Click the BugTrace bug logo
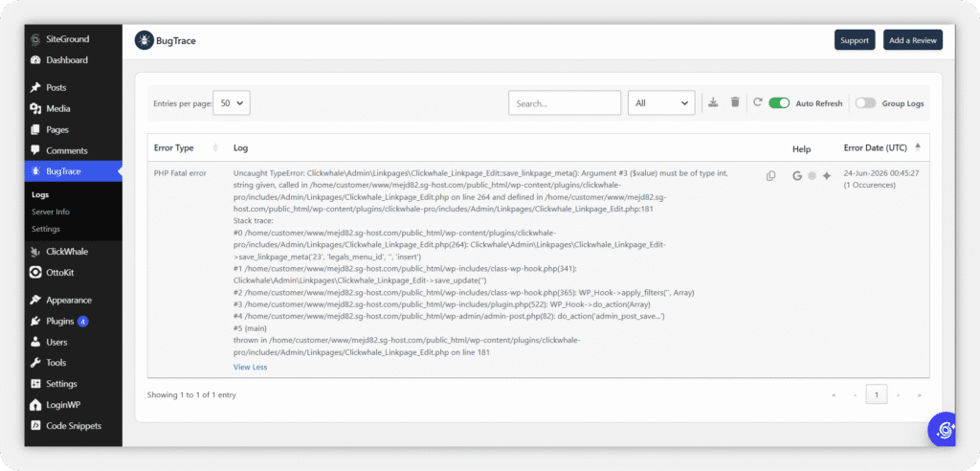980x471 pixels. pos(145,40)
